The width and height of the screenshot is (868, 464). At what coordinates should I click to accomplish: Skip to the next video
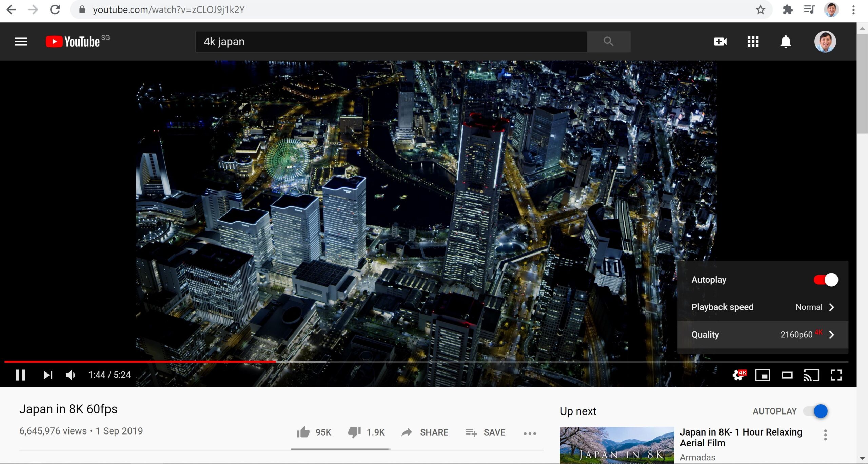(47, 375)
